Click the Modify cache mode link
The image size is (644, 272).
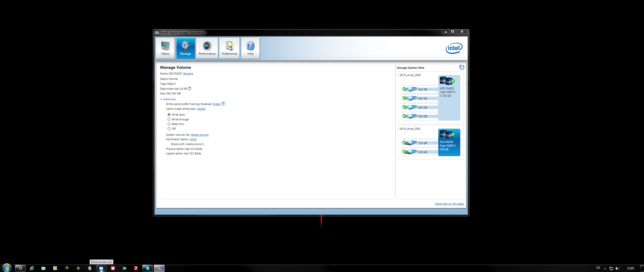(x=201, y=109)
